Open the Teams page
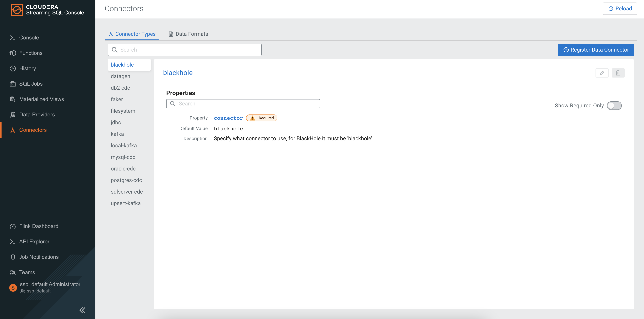The height and width of the screenshot is (319, 644). point(27,272)
